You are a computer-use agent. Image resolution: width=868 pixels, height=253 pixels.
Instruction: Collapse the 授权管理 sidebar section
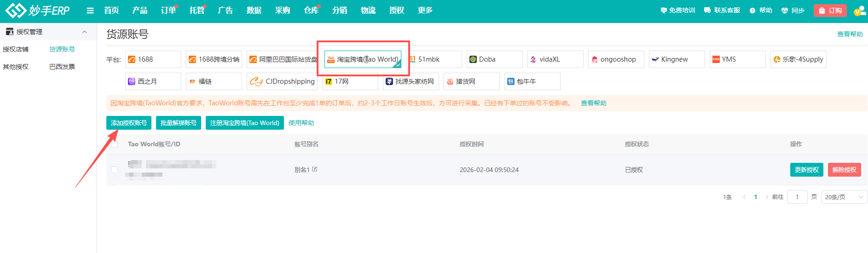tap(84, 32)
